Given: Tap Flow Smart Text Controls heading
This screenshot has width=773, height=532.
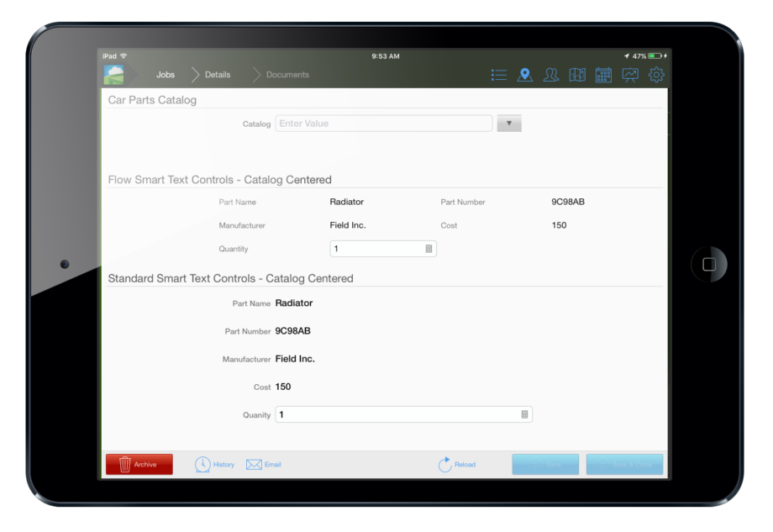Looking at the screenshot, I should coord(220,180).
